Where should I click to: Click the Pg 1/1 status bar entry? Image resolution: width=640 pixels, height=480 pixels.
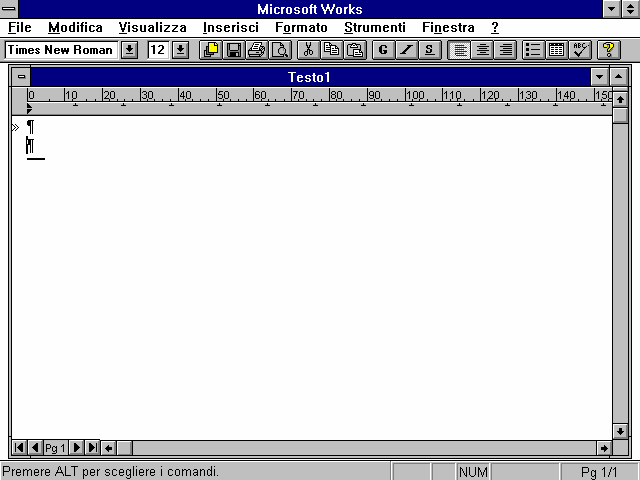pos(599,472)
